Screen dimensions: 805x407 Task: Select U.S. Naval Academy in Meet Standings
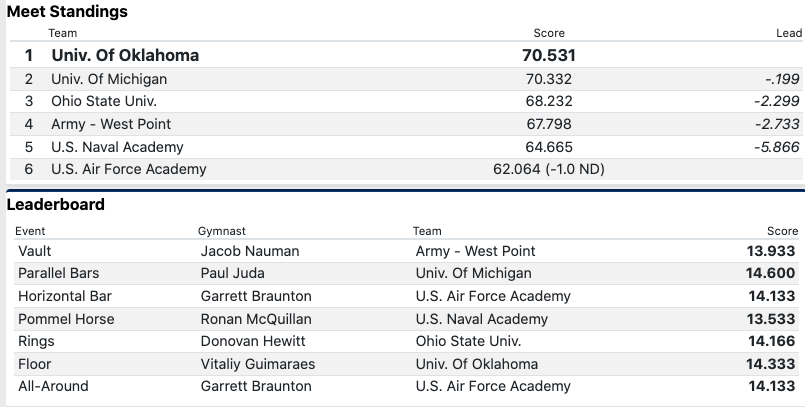pos(118,146)
